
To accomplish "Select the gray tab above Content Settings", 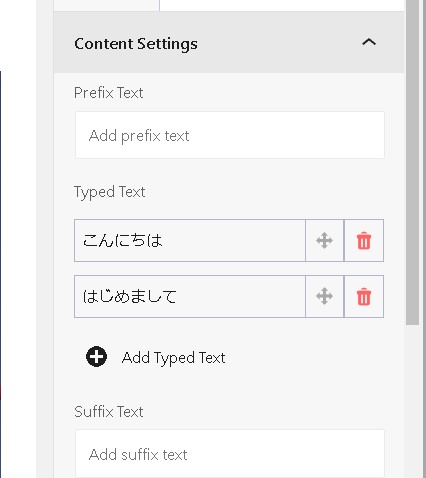I will click(x=106, y=5).
